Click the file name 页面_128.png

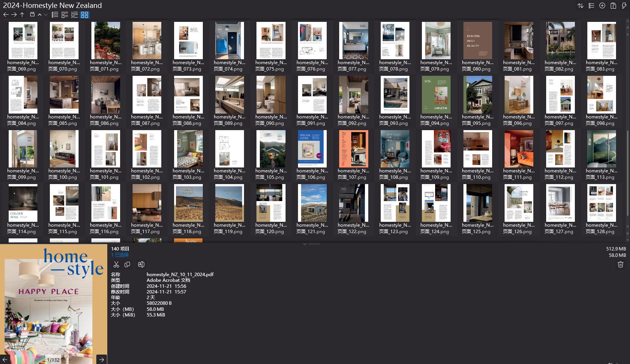pyautogui.click(x=600, y=232)
